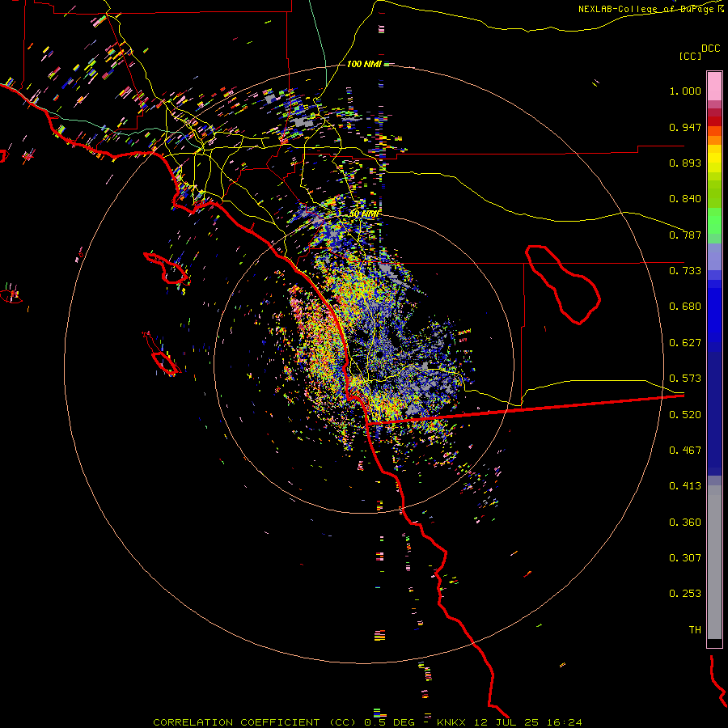The image size is (728, 728).
Task: Select the 1.000 legend value
Action: (x=685, y=91)
